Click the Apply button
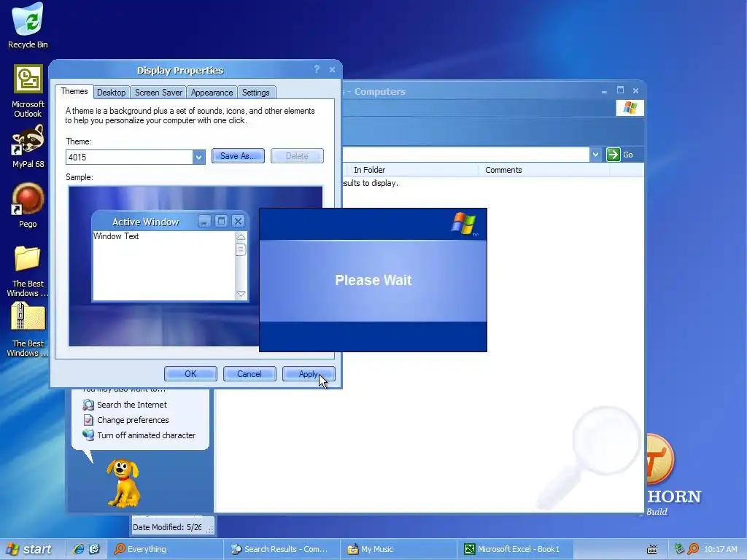Viewport: 747px width, 560px height. click(x=309, y=374)
